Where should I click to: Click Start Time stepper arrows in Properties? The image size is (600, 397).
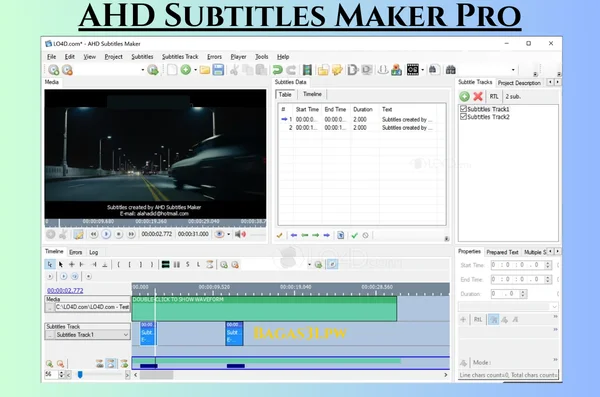(548, 265)
